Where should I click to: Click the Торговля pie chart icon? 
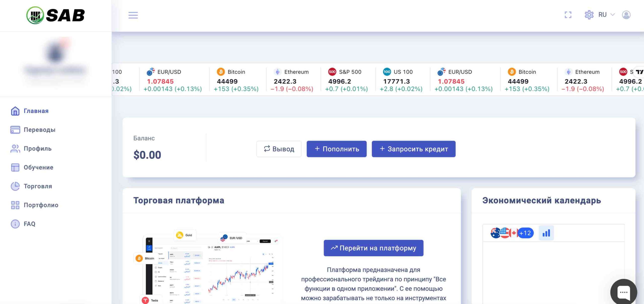[15, 186]
